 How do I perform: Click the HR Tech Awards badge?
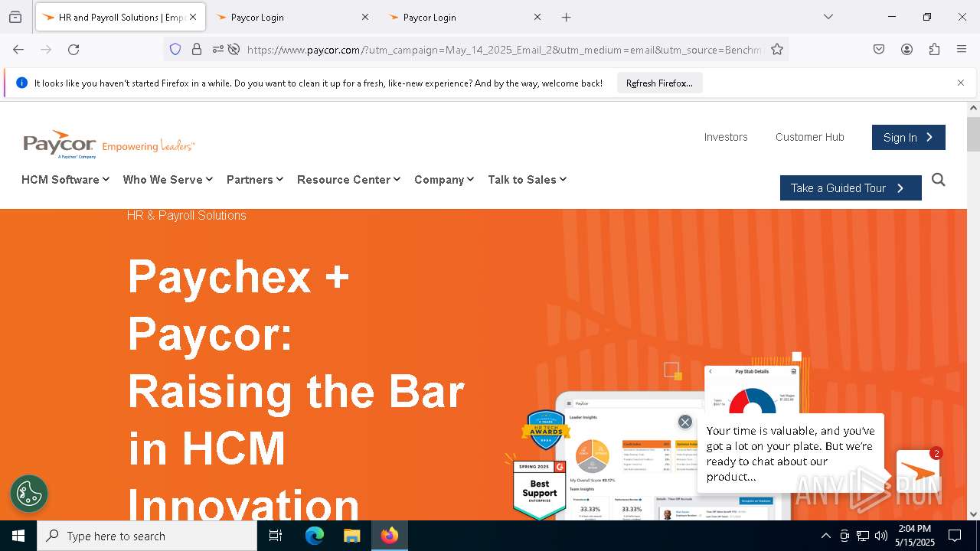[546, 431]
